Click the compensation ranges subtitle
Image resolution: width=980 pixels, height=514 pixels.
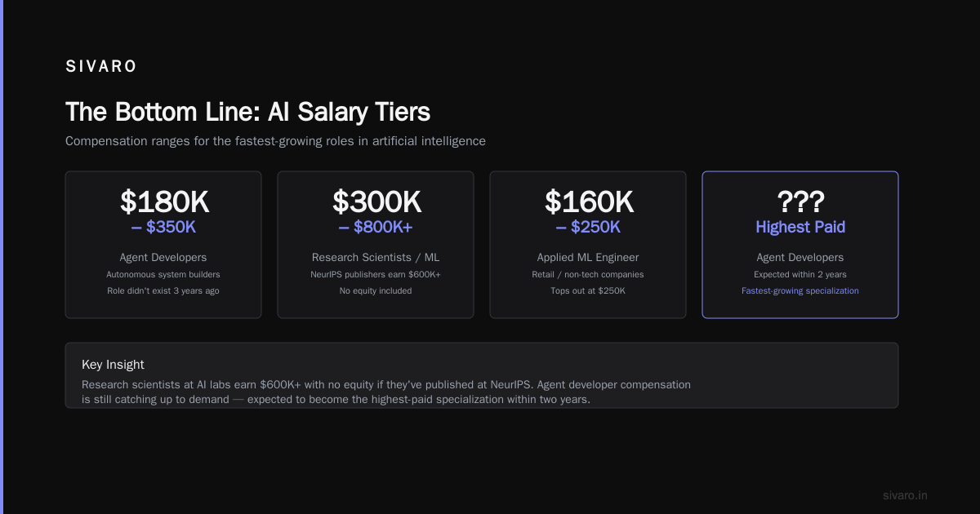[275, 141]
